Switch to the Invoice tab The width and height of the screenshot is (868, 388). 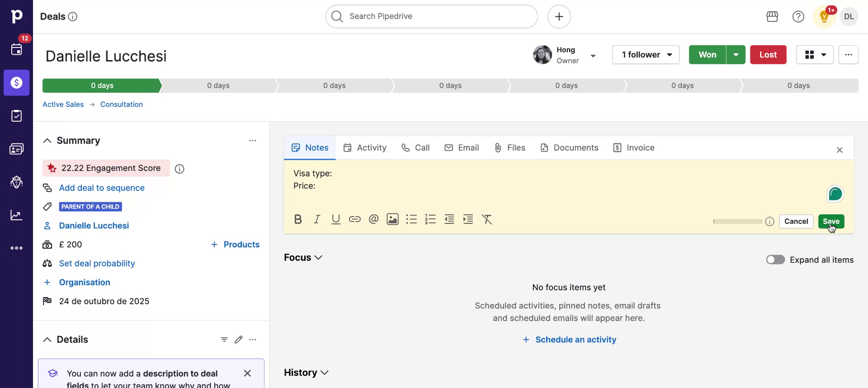pyautogui.click(x=634, y=148)
